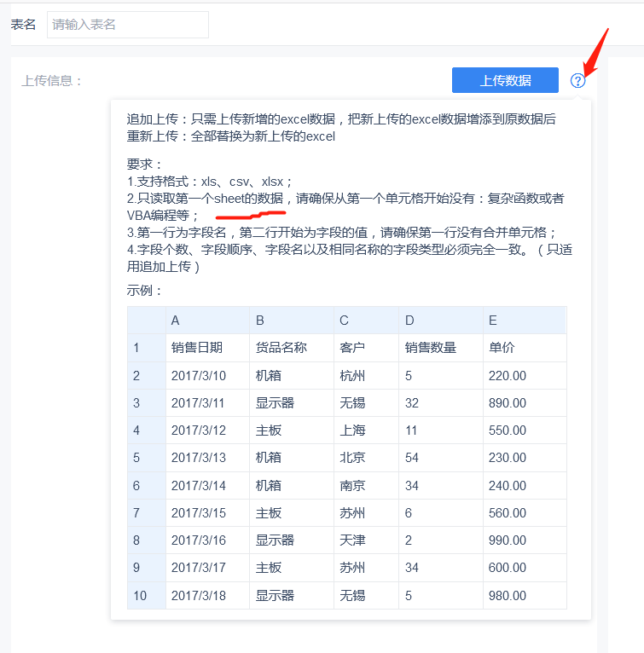Click the 显示器 cell in the 2017/3/16 row
This screenshot has height=653, width=644.
pyautogui.click(x=292, y=540)
